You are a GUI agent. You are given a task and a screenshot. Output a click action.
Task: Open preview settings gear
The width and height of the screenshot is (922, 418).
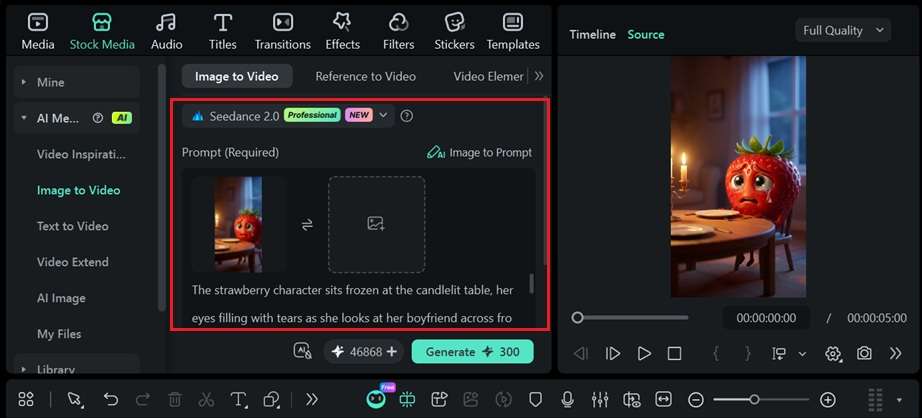click(x=833, y=353)
